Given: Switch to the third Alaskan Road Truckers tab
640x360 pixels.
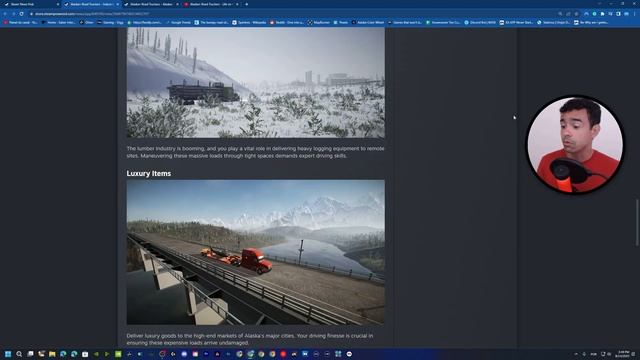Looking at the screenshot, I should click(x=150, y=4).
